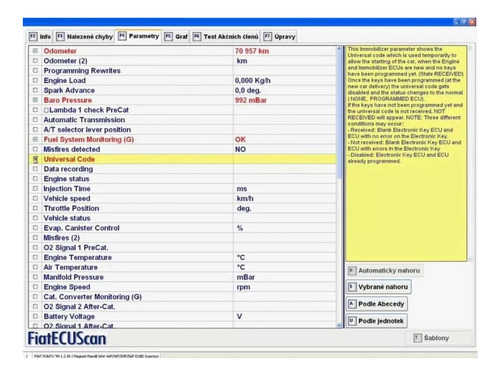Toggle the Universal Code checkbox
Screen dimensions: 500x375
point(35,159)
